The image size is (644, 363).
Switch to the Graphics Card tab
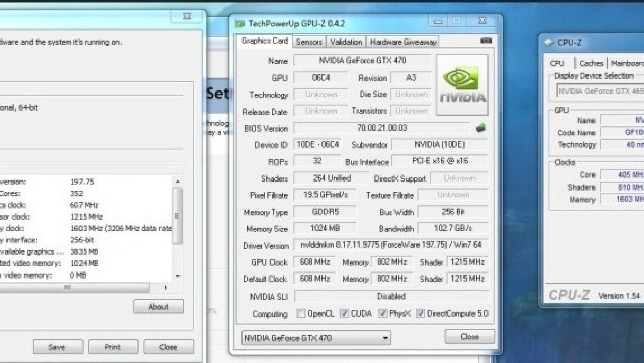(265, 41)
